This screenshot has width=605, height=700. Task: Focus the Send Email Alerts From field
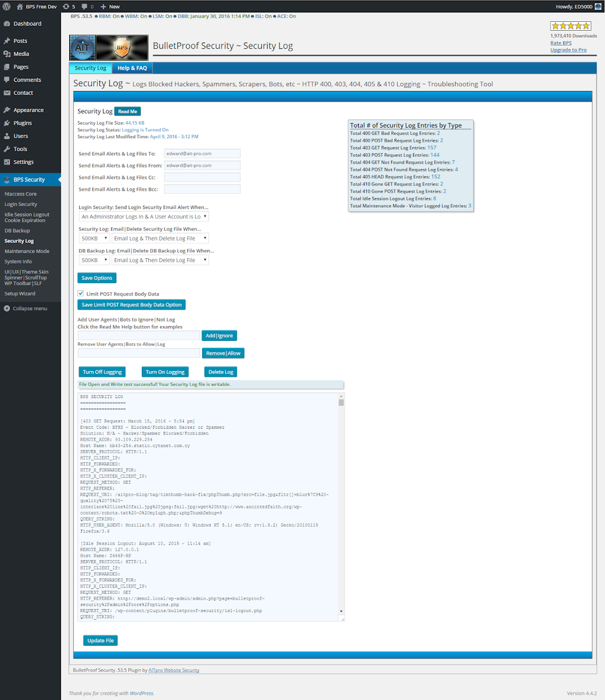pyautogui.click(x=202, y=165)
